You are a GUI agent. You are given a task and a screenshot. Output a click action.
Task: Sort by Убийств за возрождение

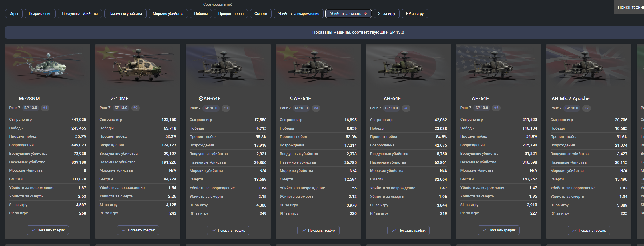point(298,14)
